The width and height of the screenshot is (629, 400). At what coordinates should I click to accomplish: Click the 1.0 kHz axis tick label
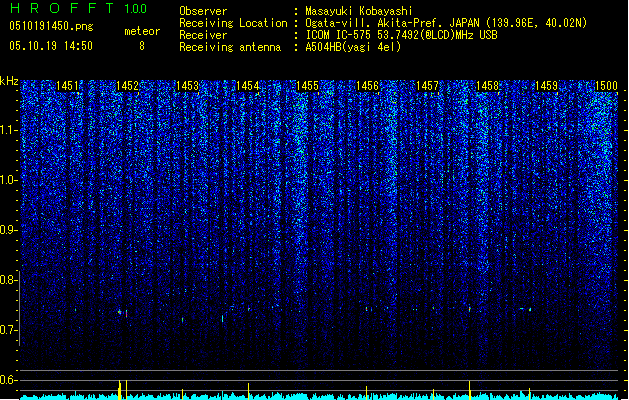point(8,180)
